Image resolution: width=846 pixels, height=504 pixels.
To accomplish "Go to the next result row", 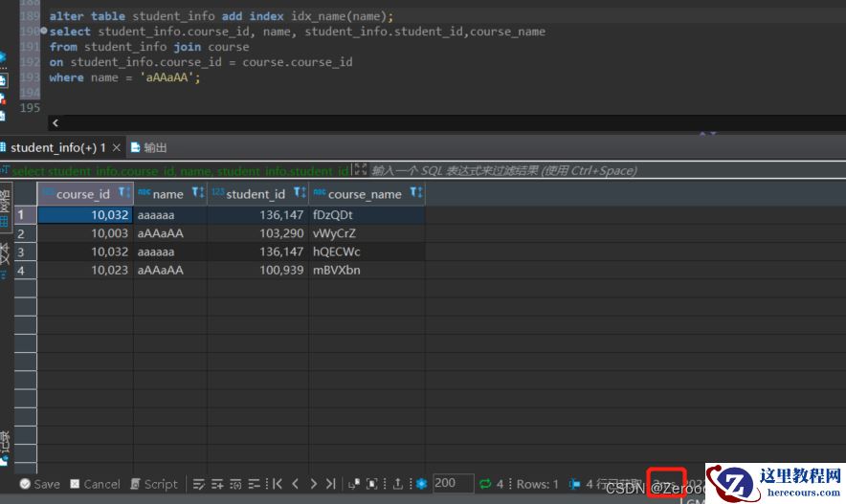I will (313, 484).
